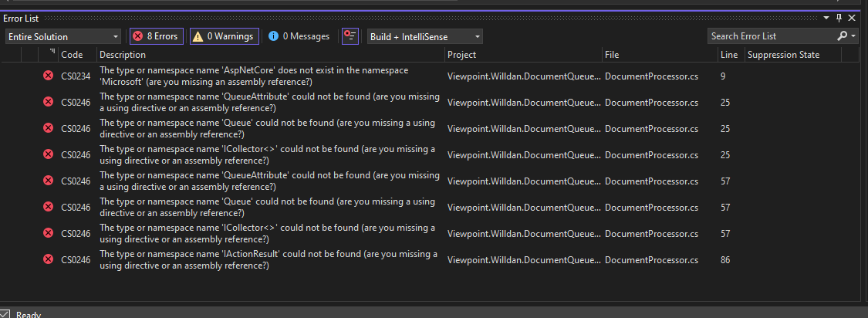Sort errors by the Line column header
This screenshot has height=318, width=868.
click(x=729, y=55)
